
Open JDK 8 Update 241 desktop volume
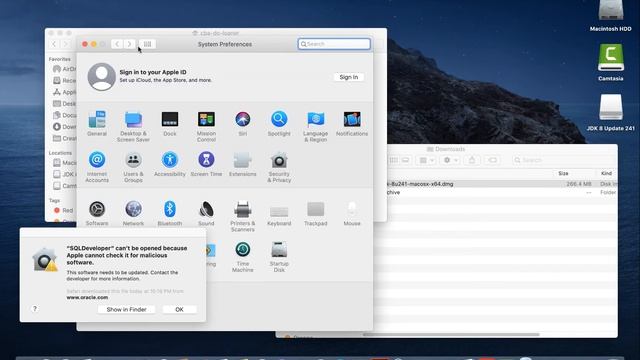point(611,112)
